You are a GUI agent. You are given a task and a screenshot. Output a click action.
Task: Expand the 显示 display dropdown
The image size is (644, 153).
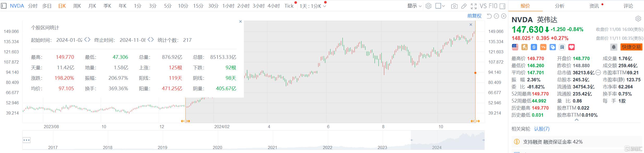click(x=414, y=6)
